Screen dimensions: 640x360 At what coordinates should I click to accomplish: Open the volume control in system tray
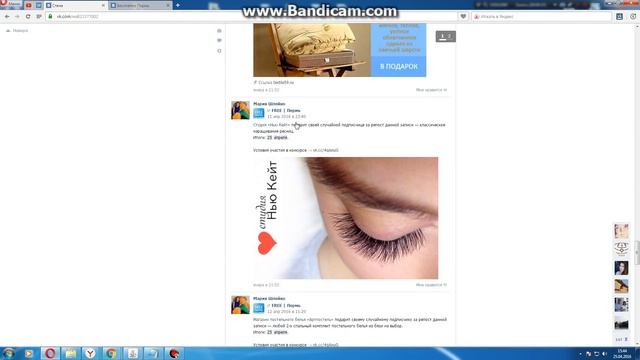click(604, 354)
